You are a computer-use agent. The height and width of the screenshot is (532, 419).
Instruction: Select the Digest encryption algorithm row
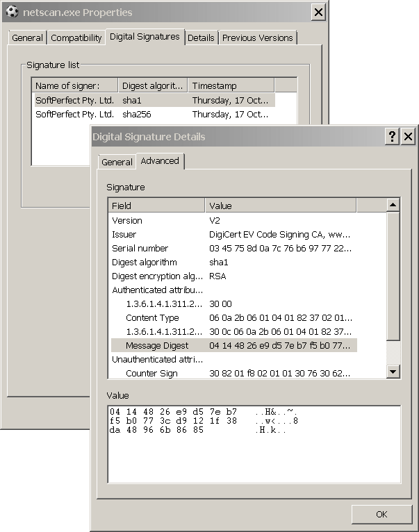coord(233,276)
